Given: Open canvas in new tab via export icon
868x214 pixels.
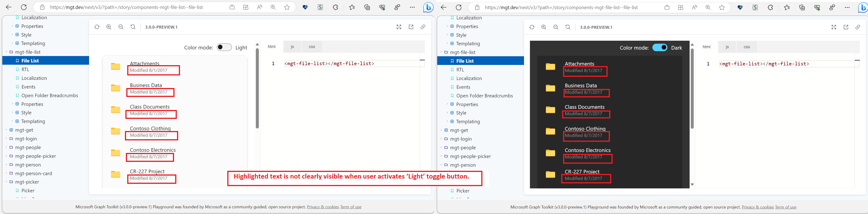Looking at the screenshot, I should coord(411,27).
